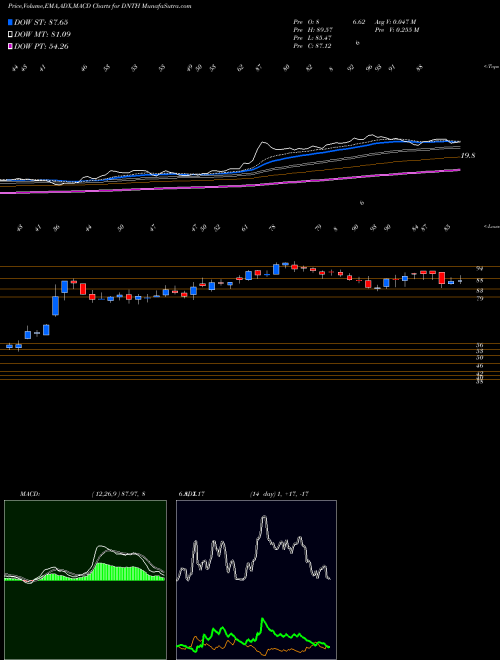Click the 'Pre L: 85.47' value
The height and width of the screenshot is (660, 500).
pos(313,38)
